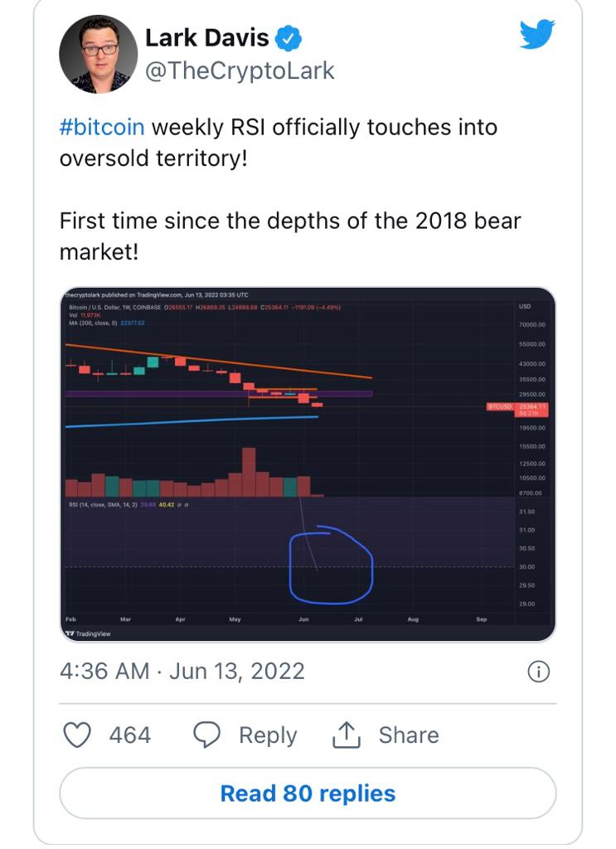Viewport: 616px width, 849px height.
Task: Click the 464 likes count
Action: (130, 735)
